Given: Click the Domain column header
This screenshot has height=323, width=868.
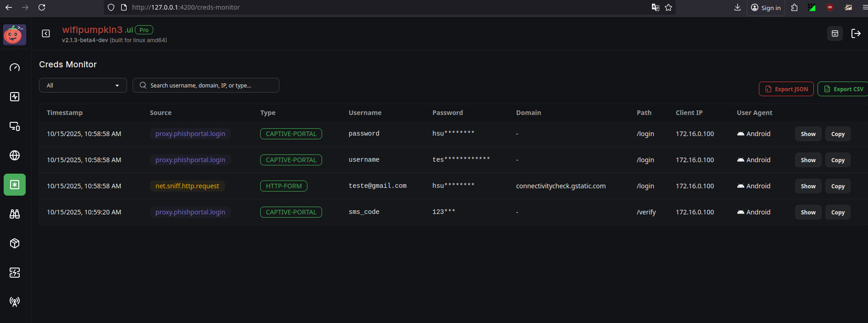Looking at the screenshot, I should point(529,113).
